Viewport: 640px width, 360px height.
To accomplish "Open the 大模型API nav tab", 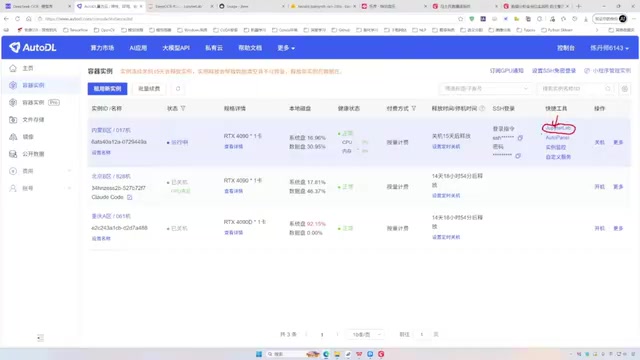I will 176,48.
